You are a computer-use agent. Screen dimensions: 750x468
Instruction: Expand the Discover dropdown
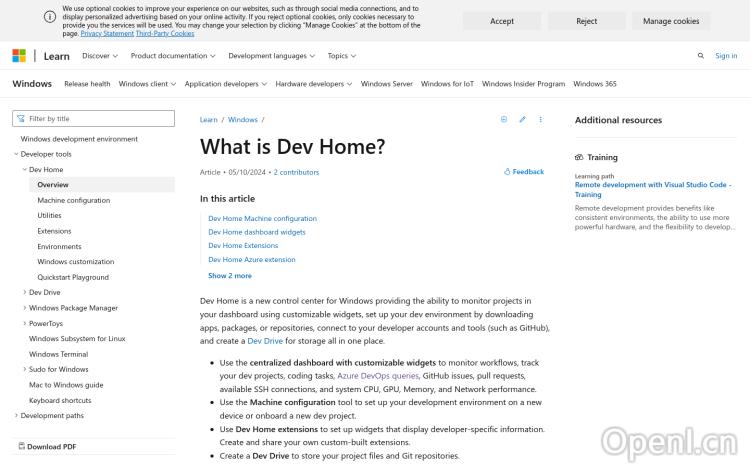[x=99, y=56]
